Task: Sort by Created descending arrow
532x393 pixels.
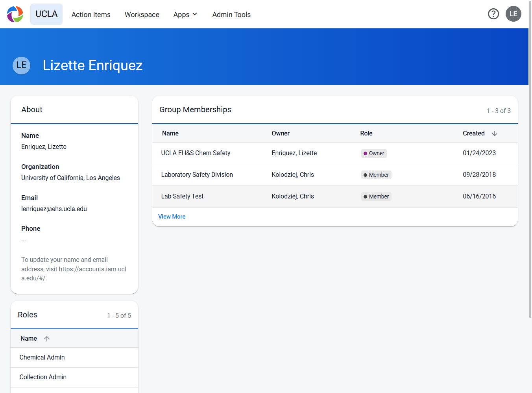Action: pos(495,133)
